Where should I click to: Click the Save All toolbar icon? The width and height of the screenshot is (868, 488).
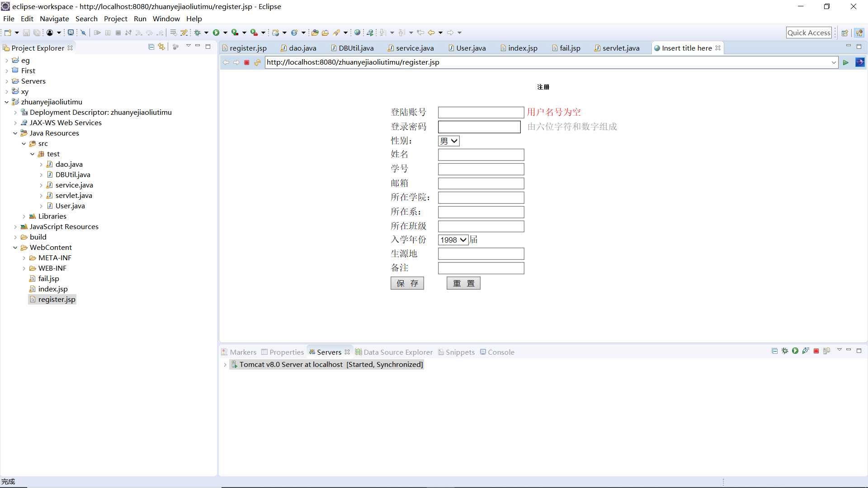pyautogui.click(x=37, y=33)
